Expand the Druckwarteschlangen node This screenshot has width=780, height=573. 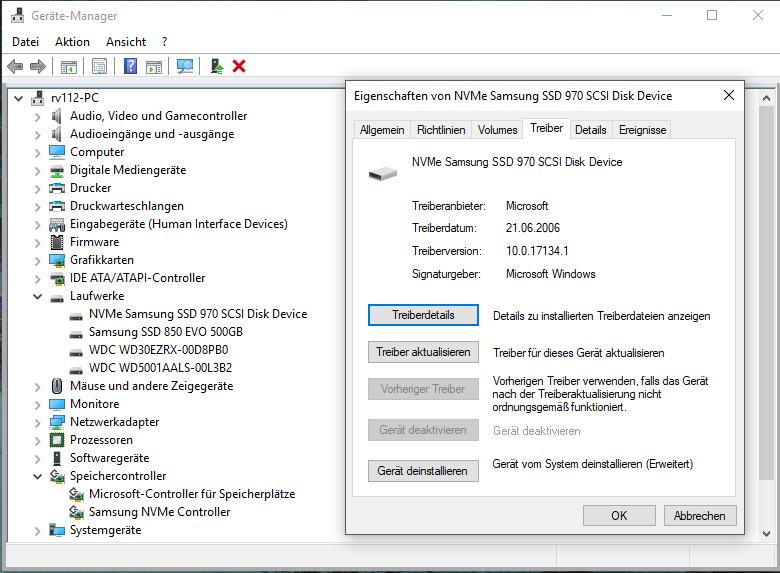(x=37, y=206)
